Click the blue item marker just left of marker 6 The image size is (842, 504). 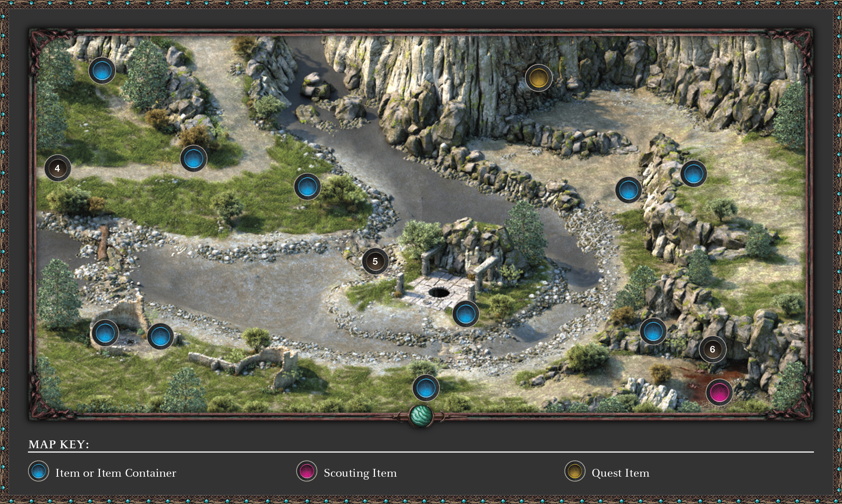click(x=653, y=331)
